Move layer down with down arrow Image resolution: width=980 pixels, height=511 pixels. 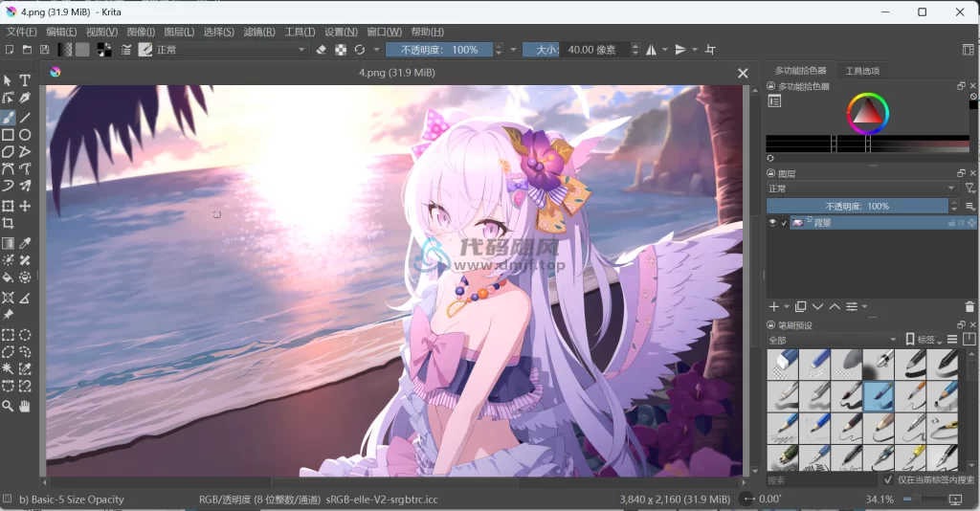817,307
